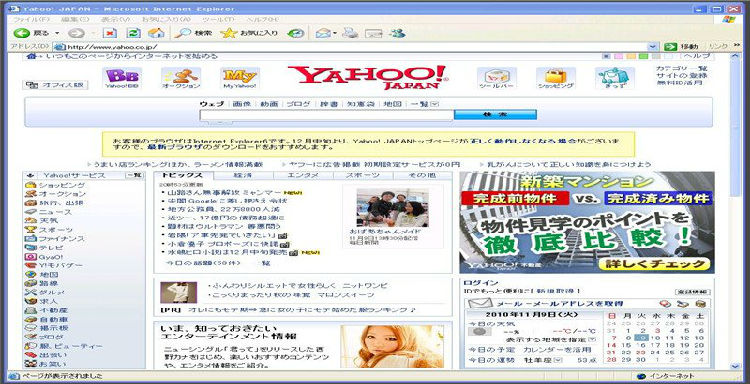Click the small home icon above the header
The height and width of the screenshot is (384, 750).
coord(32,56)
